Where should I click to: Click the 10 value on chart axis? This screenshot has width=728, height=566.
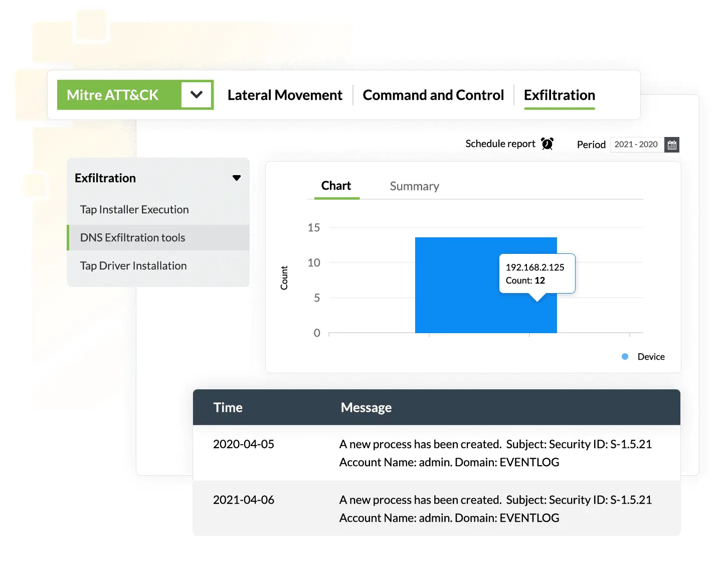(314, 262)
